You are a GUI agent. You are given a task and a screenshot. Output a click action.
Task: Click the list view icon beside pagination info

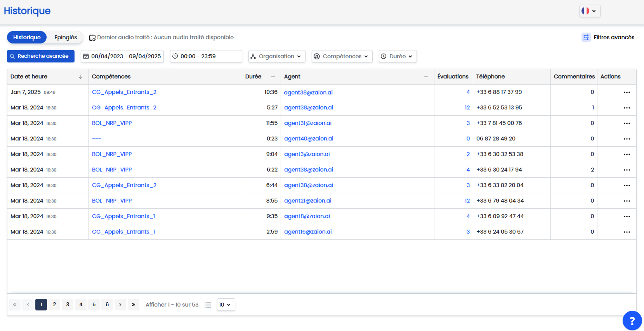click(x=207, y=304)
